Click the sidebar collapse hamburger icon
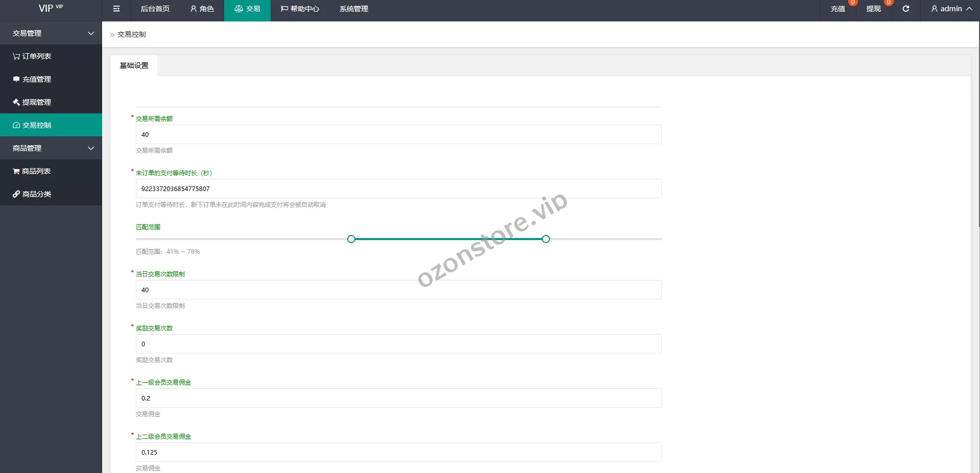 pyautogui.click(x=116, y=9)
